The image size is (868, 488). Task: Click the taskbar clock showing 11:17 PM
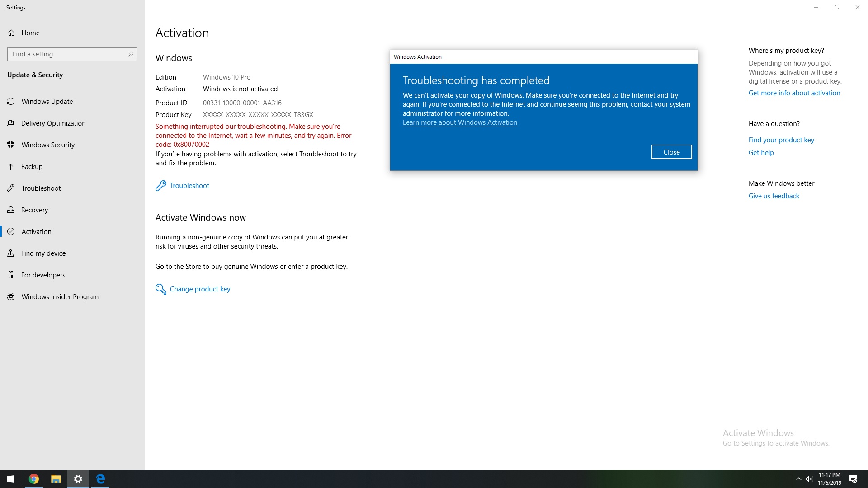click(830, 479)
